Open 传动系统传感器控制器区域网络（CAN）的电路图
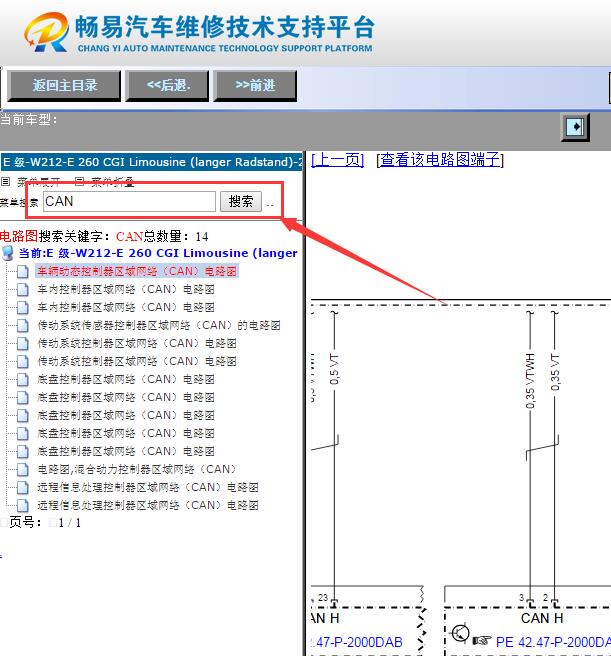Screen dimensions: 611x656 pyautogui.click(x=159, y=325)
